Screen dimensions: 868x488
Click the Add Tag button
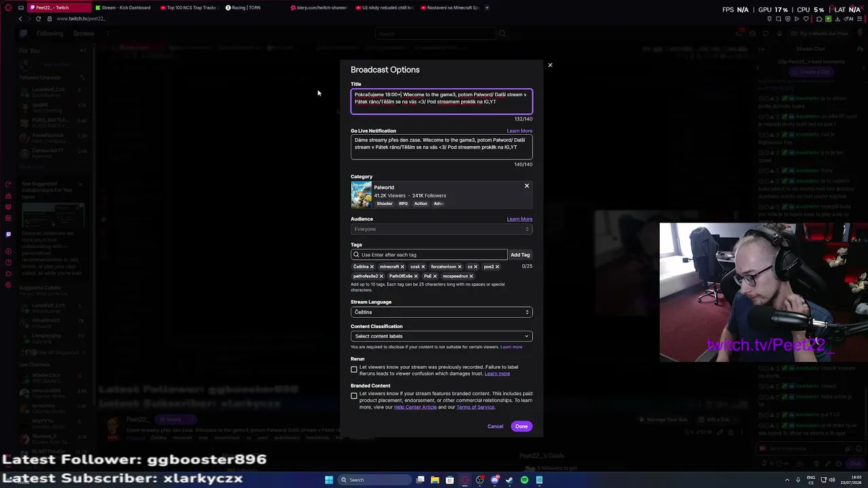point(520,255)
